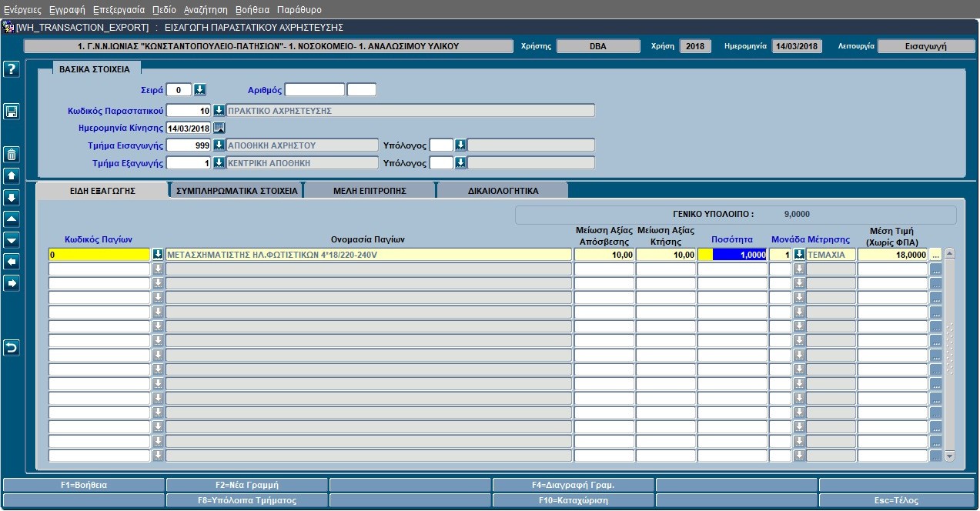Click the Χρήστης value DBA
Screen dimensions: 980x511
point(597,46)
